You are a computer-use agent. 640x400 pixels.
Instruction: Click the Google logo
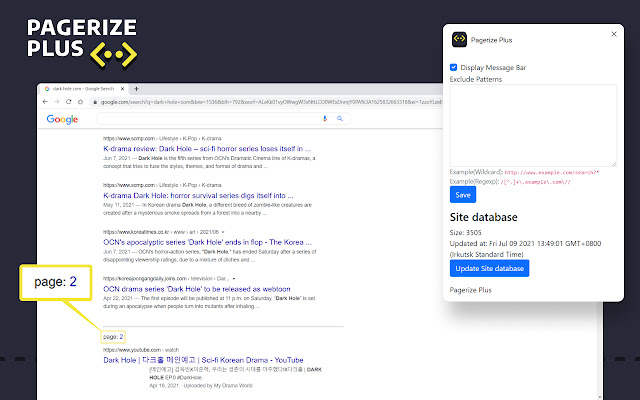coord(62,120)
